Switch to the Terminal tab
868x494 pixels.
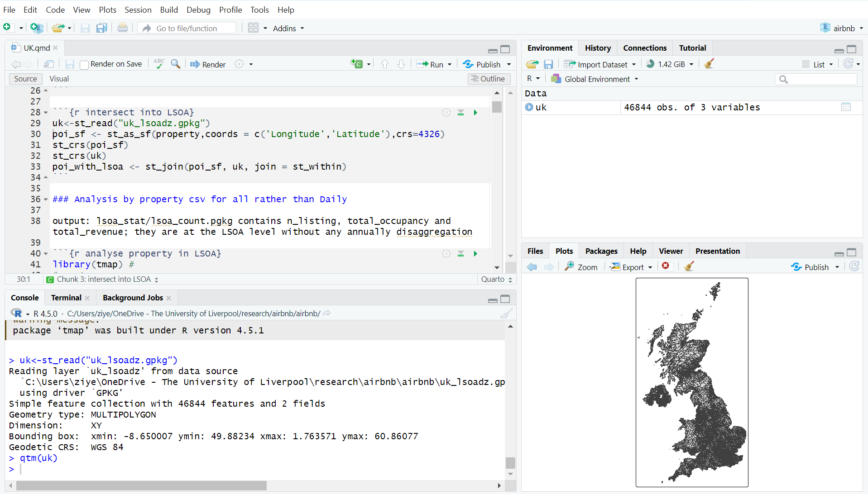tap(66, 298)
